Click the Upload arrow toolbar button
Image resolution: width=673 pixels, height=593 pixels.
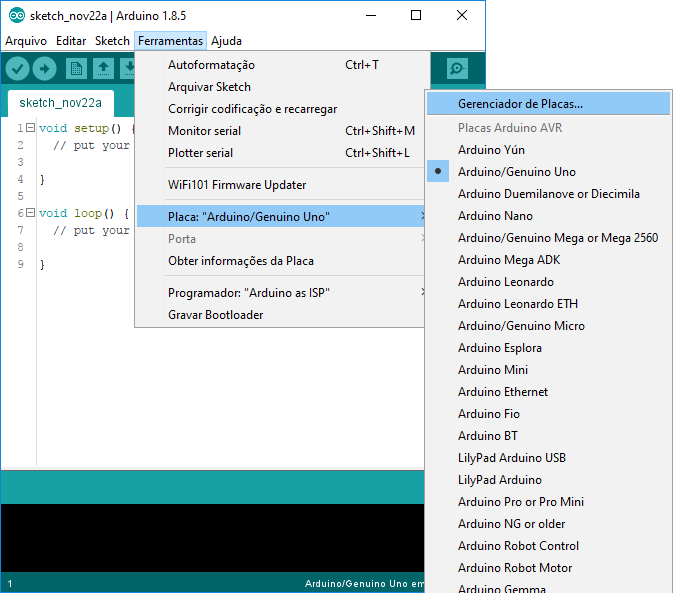[45, 69]
